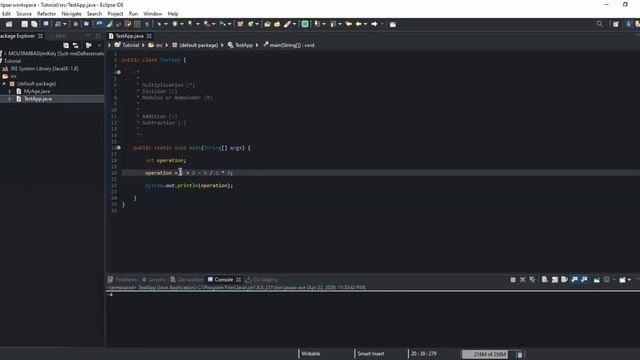Open the Source menu
Viewport: 640px width, 360px height.
coord(24,14)
